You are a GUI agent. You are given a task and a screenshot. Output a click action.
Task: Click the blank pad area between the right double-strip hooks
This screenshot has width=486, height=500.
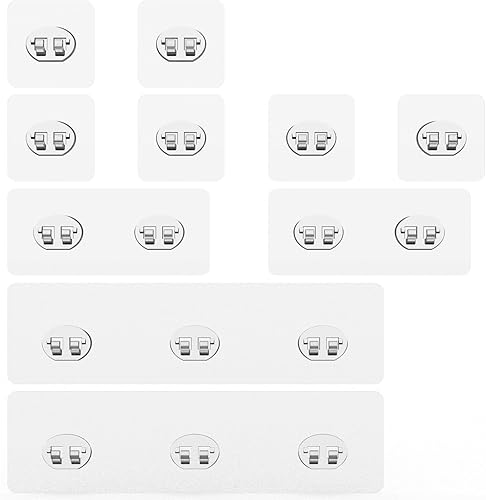369,232
